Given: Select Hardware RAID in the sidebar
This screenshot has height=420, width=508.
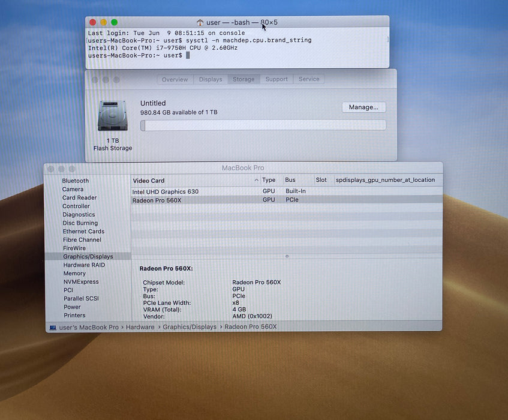Looking at the screenshot, I should (84, 265).
